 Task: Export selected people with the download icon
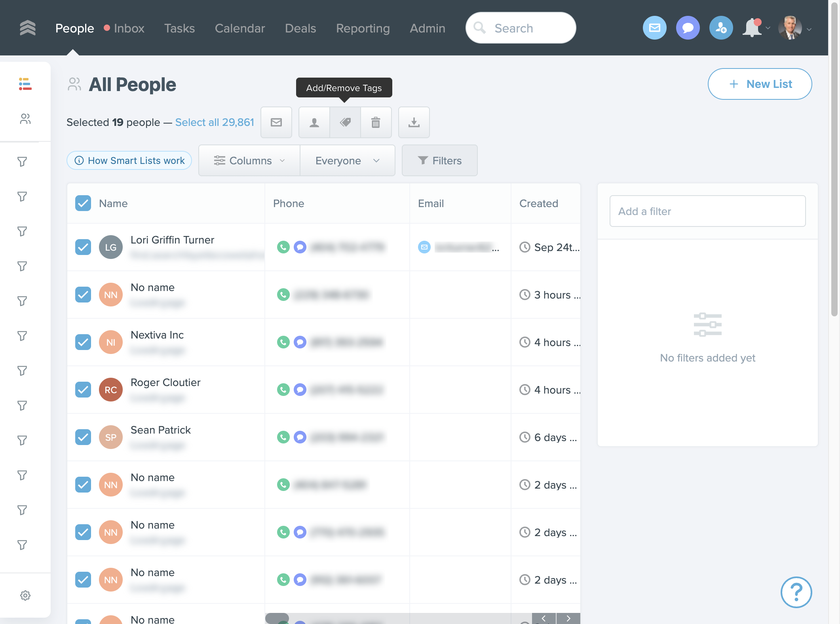tap(414, 122)
